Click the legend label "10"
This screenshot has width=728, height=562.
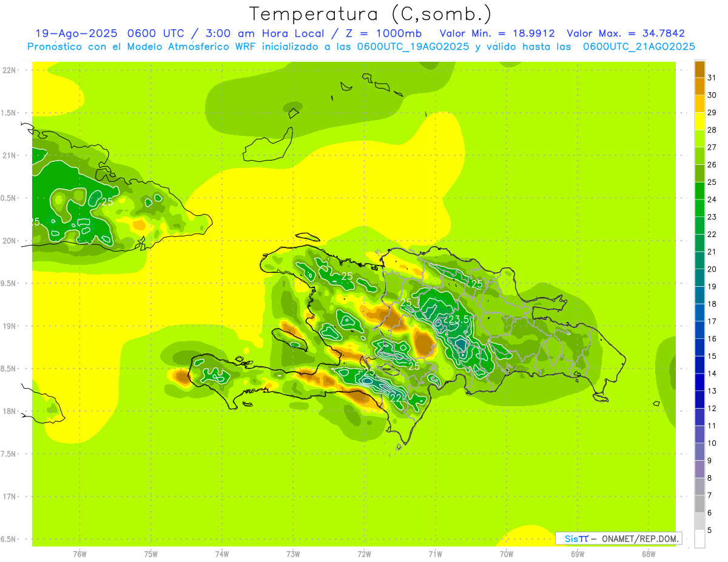click(712, 443)
